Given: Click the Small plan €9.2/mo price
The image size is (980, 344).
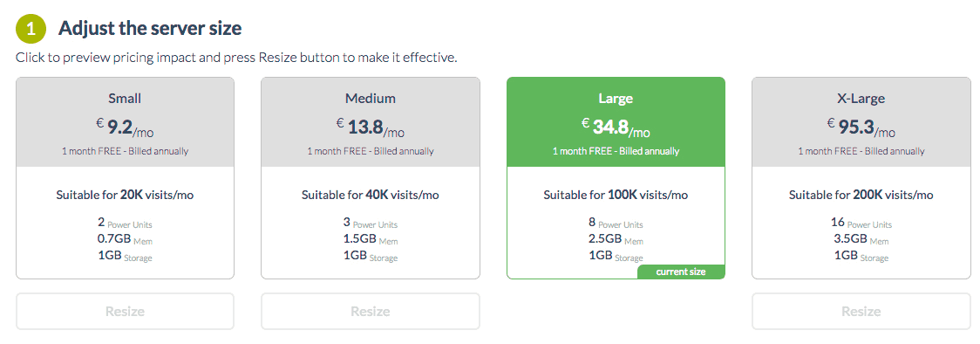Looking at the screenshot, I should pos(125,127).
